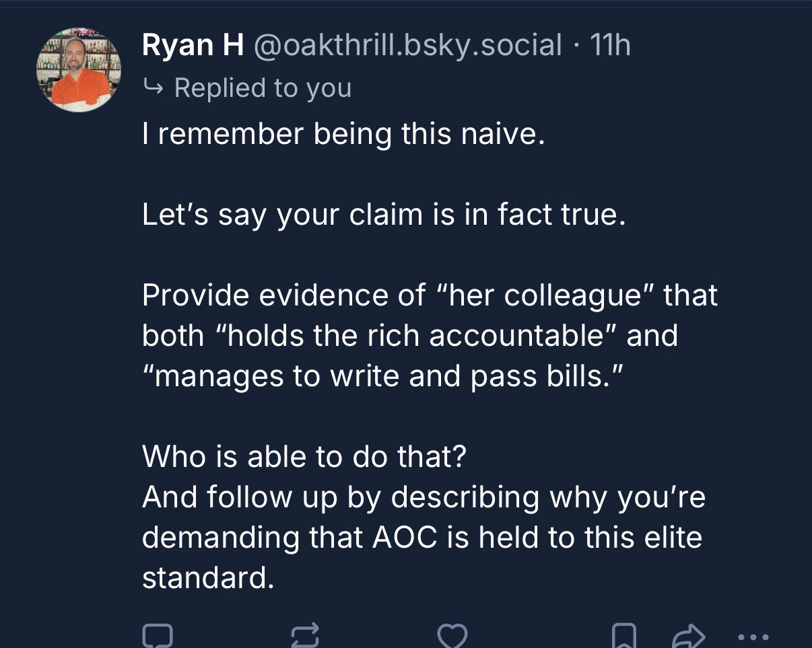Open the three-dot more options menu
Screen dimensions: 812x648
[752, 636]
